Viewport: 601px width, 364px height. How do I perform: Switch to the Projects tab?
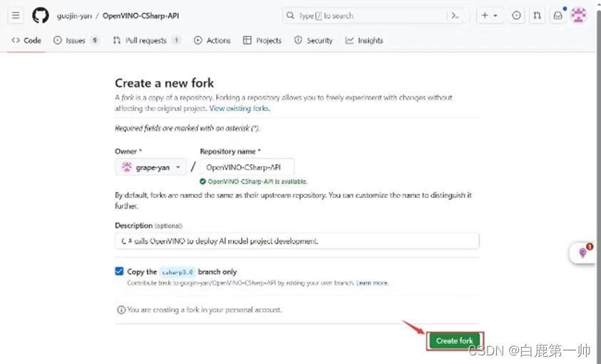point(262,41)
